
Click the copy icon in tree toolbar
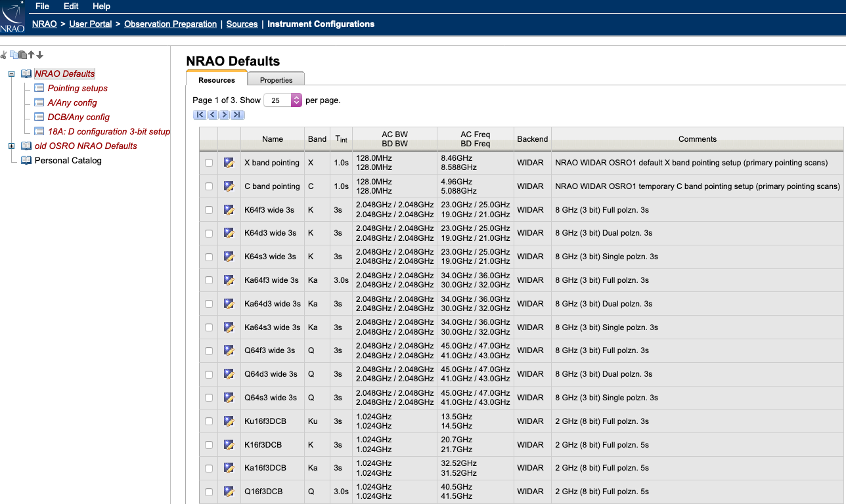13,55
